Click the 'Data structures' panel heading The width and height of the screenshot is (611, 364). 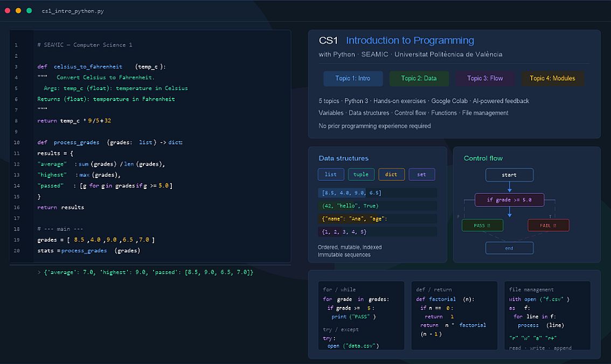point(343,158)
